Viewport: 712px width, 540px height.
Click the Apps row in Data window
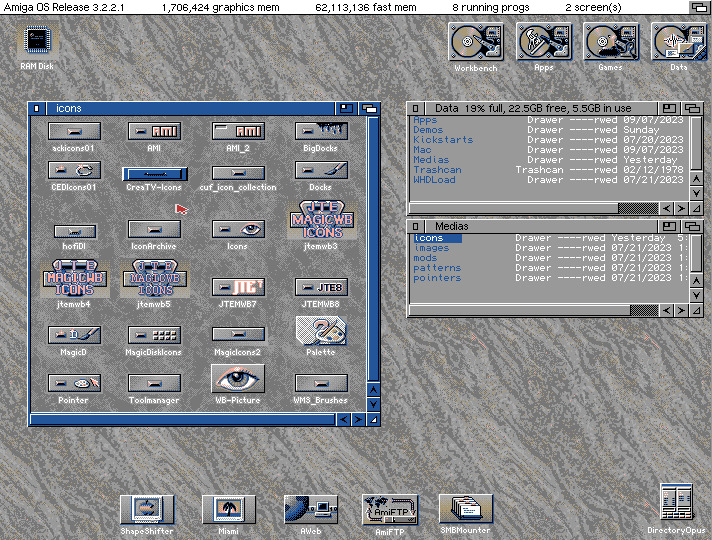click(x=548, y=120)
